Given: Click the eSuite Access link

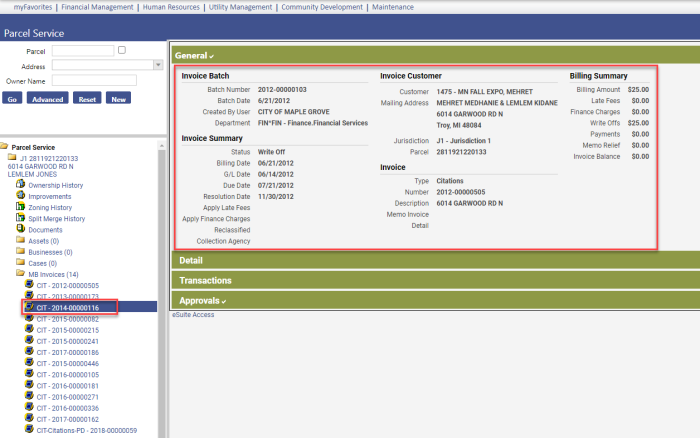Looking at the screenshot, I should point(193,315).
